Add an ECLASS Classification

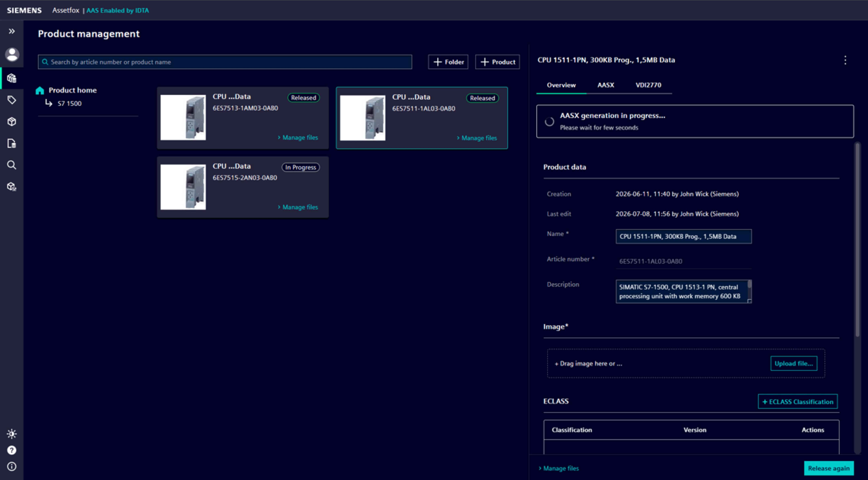(x=798, y=401)
